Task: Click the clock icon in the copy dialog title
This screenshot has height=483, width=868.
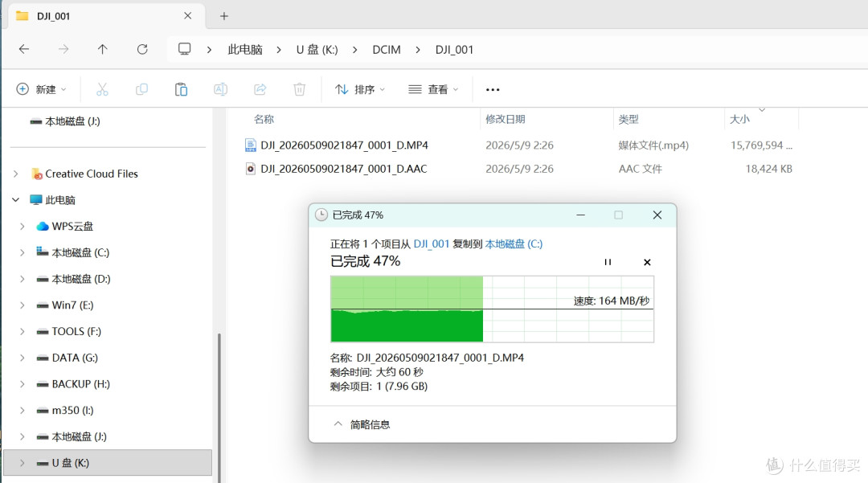Action: 321,215
